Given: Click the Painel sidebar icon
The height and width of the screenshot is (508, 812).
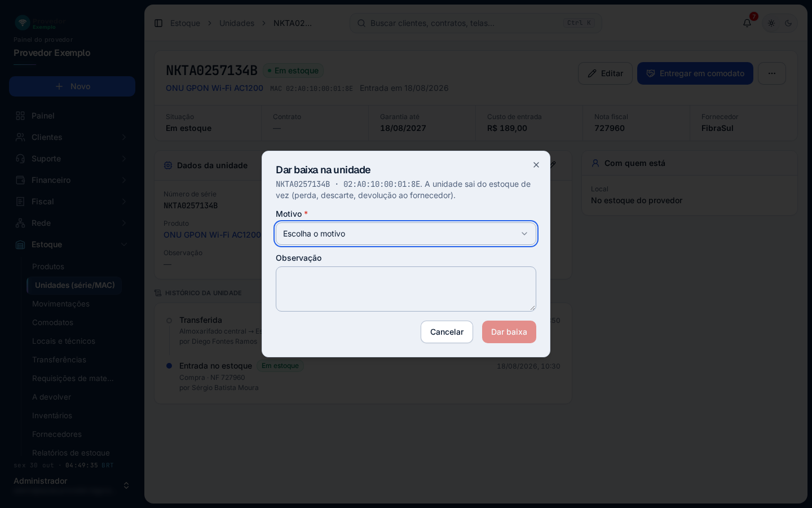Looking at the screenshot, I should click(x=20, y=116).
